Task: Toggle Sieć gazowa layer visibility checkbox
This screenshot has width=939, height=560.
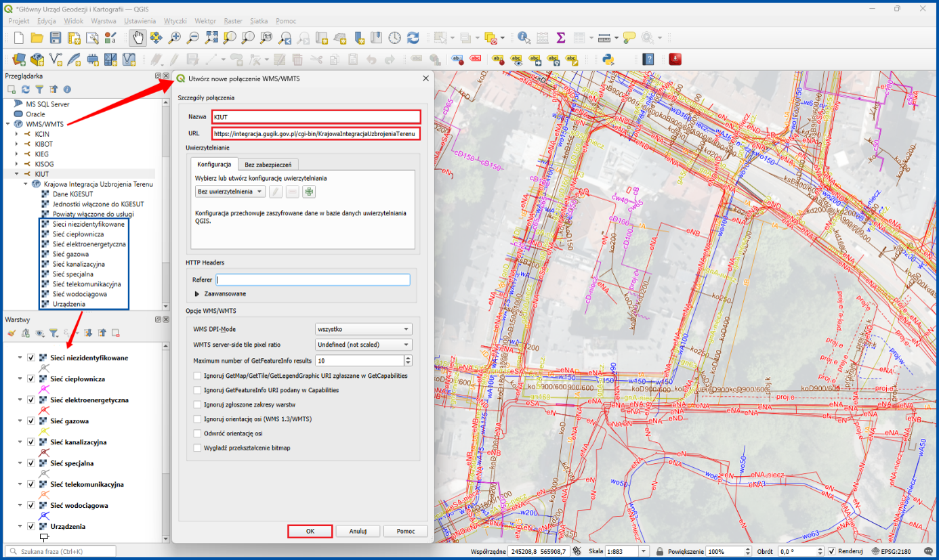Action: 31,421
